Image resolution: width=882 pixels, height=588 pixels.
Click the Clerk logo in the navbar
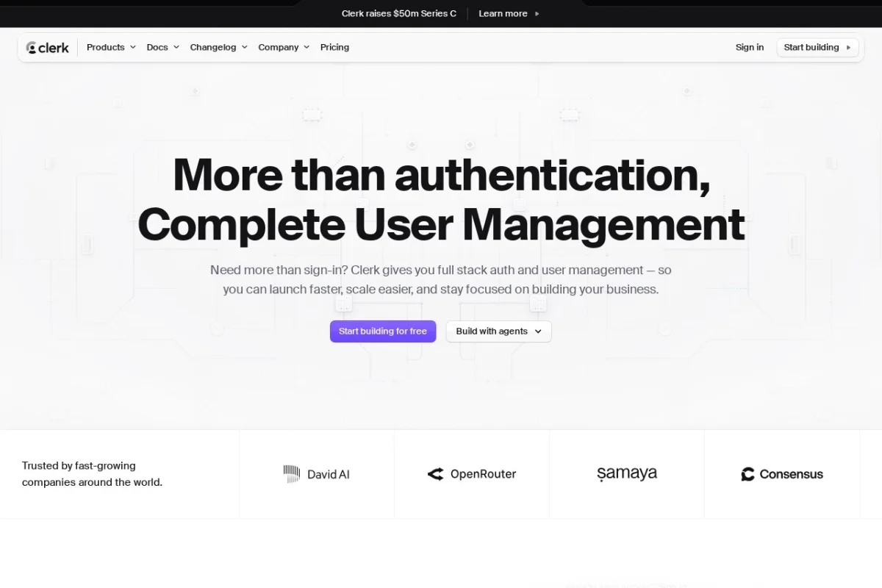click(x=48, y=48)
